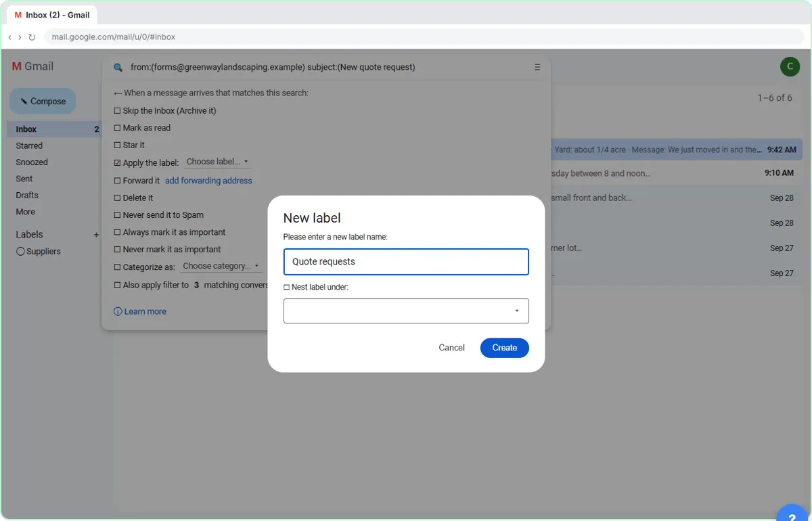Open the Sep 27 corner lot email
This screenshot has width=812, height=521.
(x=677, y=248)
